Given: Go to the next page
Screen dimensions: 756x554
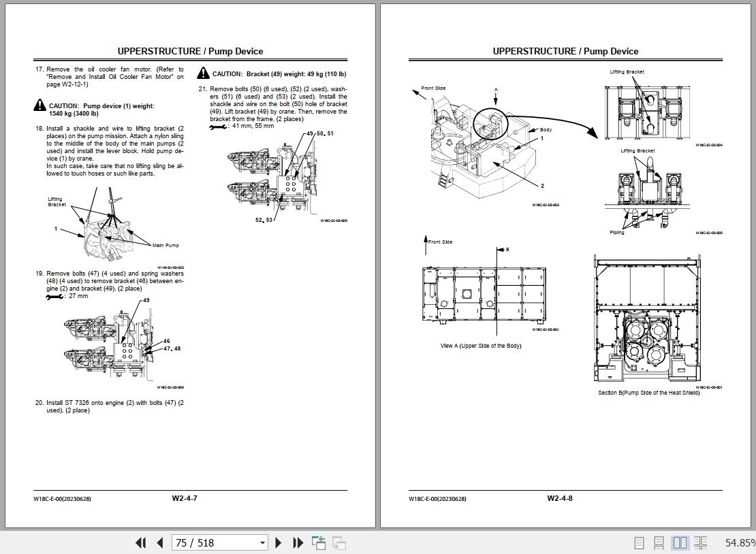Looking at the screenshot, I should click(278, 543).
